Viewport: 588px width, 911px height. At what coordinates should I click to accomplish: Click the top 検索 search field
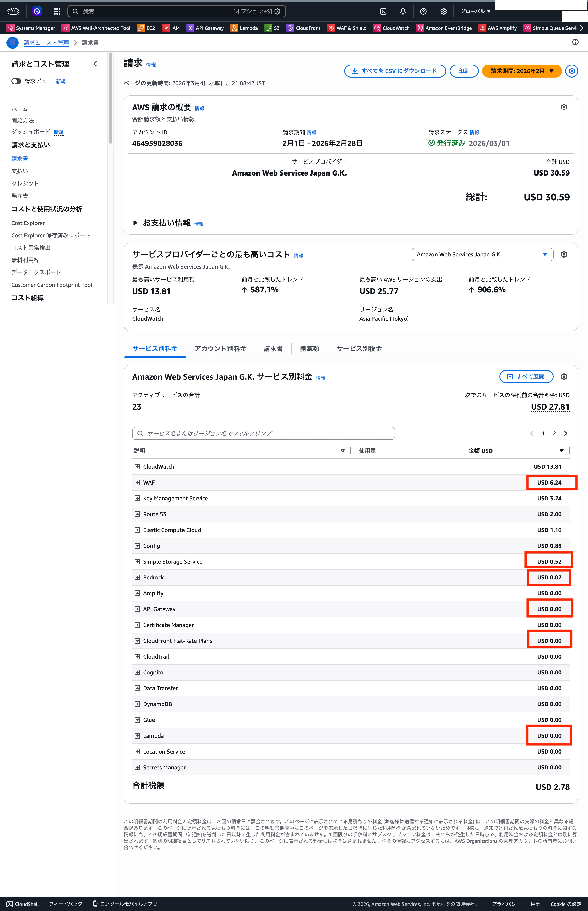point(176,11)
